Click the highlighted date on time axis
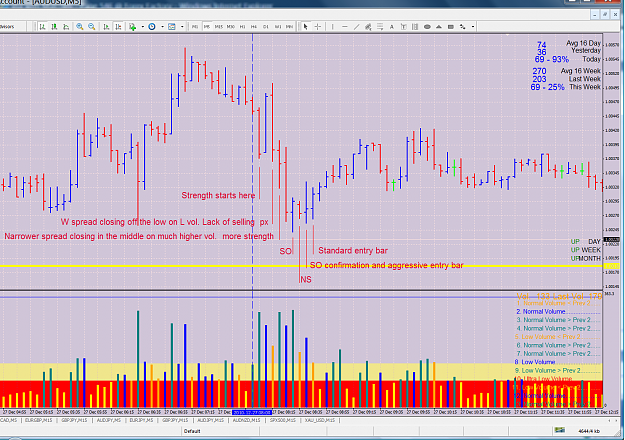This screenshot has width=625, height=440. 252,412
